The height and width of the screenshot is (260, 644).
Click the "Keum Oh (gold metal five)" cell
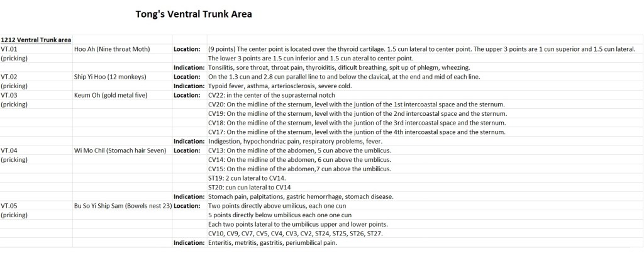click(x=111, y=95)
